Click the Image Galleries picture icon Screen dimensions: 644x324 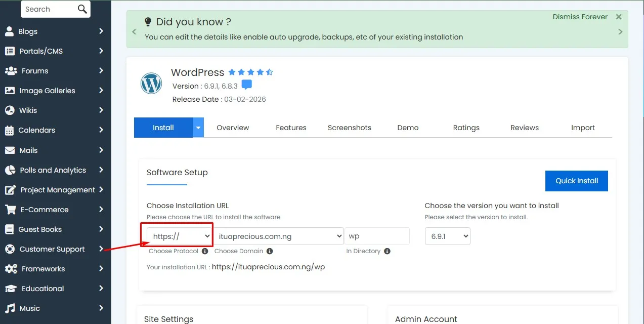[x=10, y=90]
